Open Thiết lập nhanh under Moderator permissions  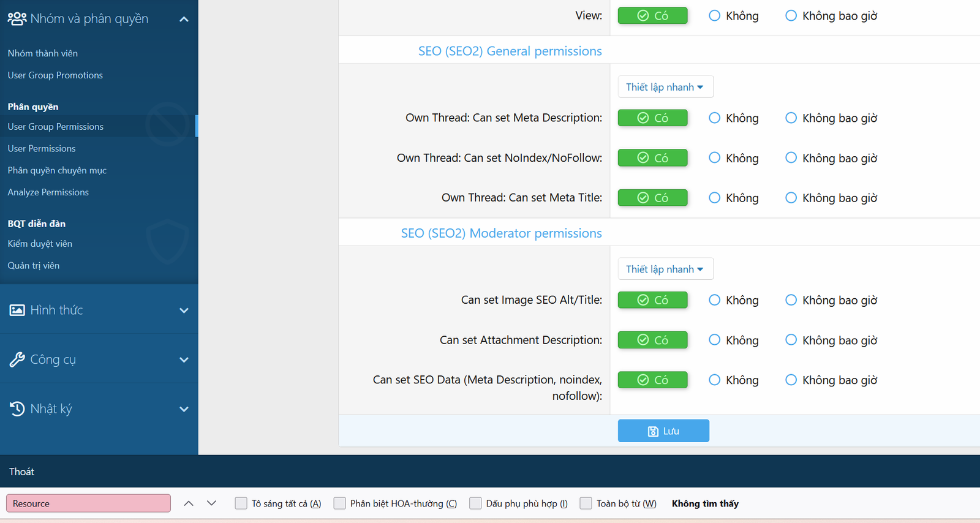coord(665,269)
